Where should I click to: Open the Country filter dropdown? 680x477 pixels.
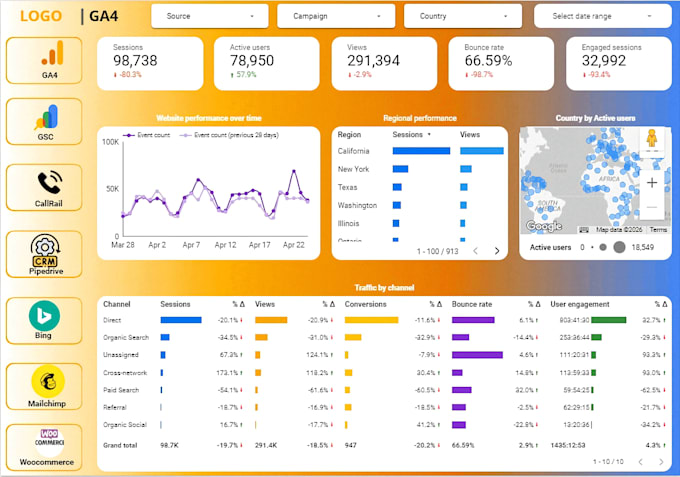tap(463, 16)
